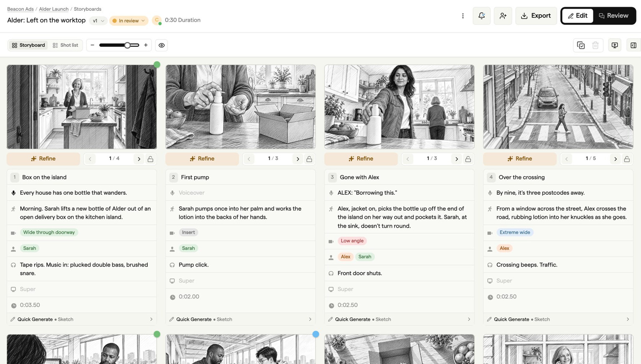Click the blue comment dot on second-row frame
641x364 pixels.
pyautogui.click(x=316, y=334)
